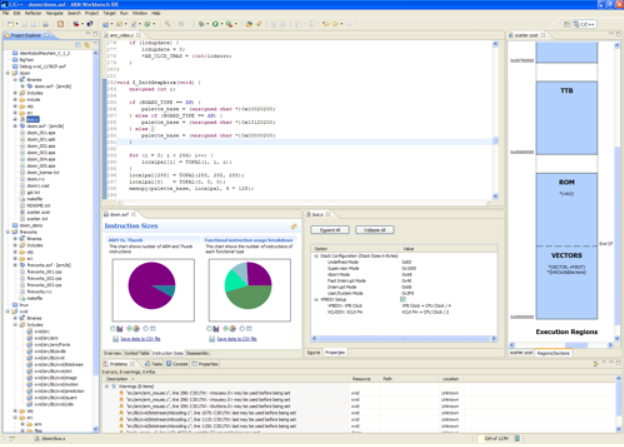Switch to the Overview tab of doom.axf
Viewport: 624px width, 447px height.
click(112, 353)
